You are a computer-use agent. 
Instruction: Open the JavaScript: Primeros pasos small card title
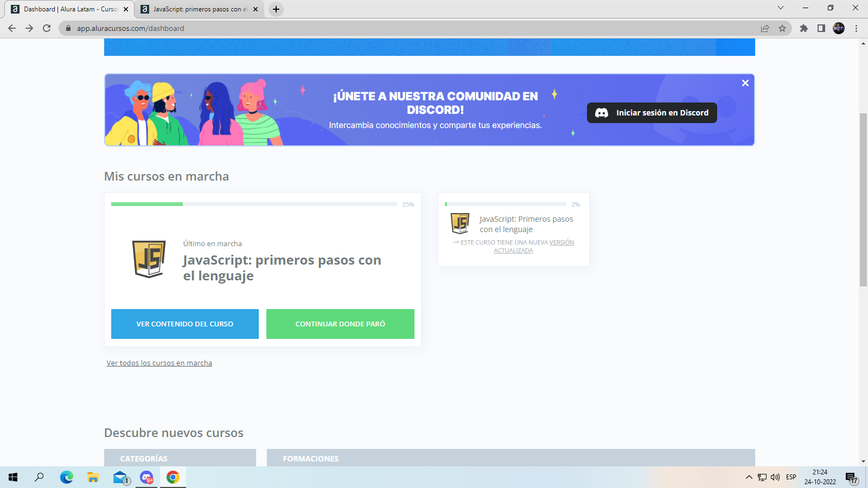click(x=526, y=224)
